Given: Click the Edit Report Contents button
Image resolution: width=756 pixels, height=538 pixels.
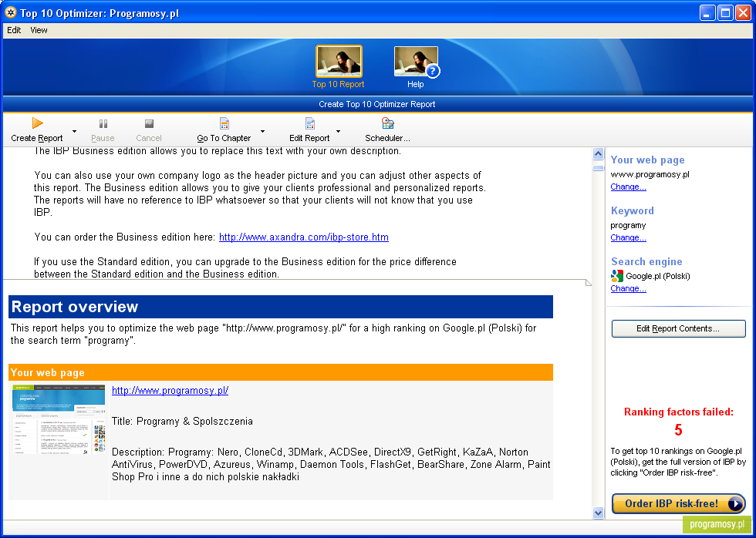Looking at the screenshot, I should tap(678, 329).
